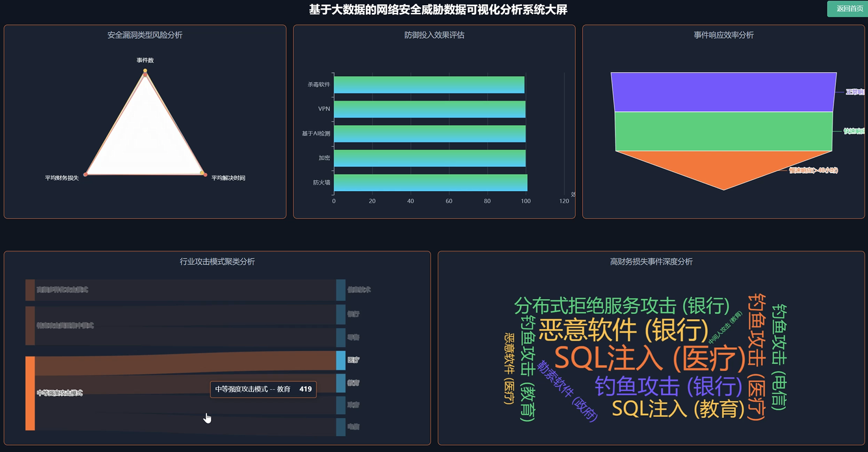Click the 慢速响应(>48小时) funnel label

pos(813,170)
